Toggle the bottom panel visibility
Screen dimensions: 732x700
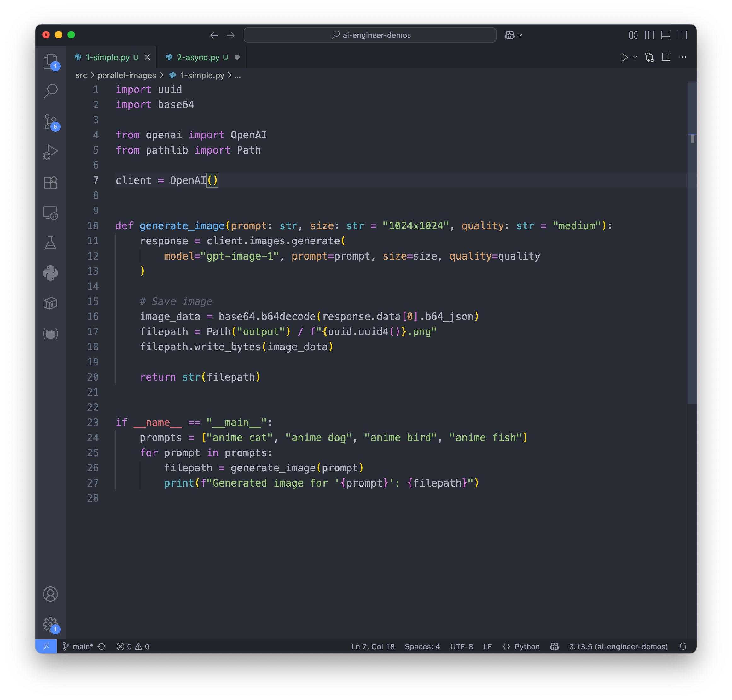665,35
